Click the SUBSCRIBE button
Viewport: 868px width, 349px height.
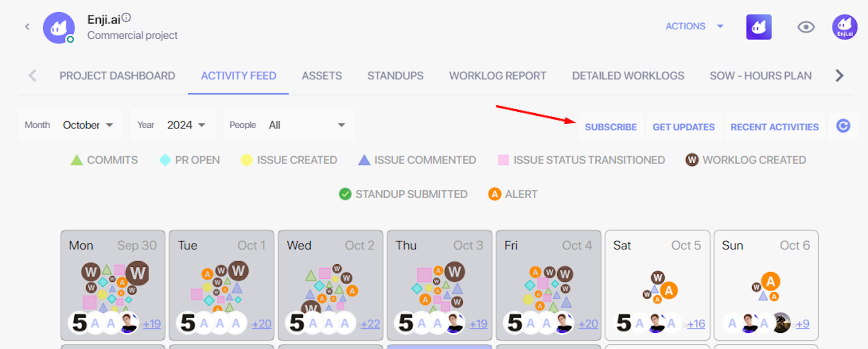click(611, 127)
